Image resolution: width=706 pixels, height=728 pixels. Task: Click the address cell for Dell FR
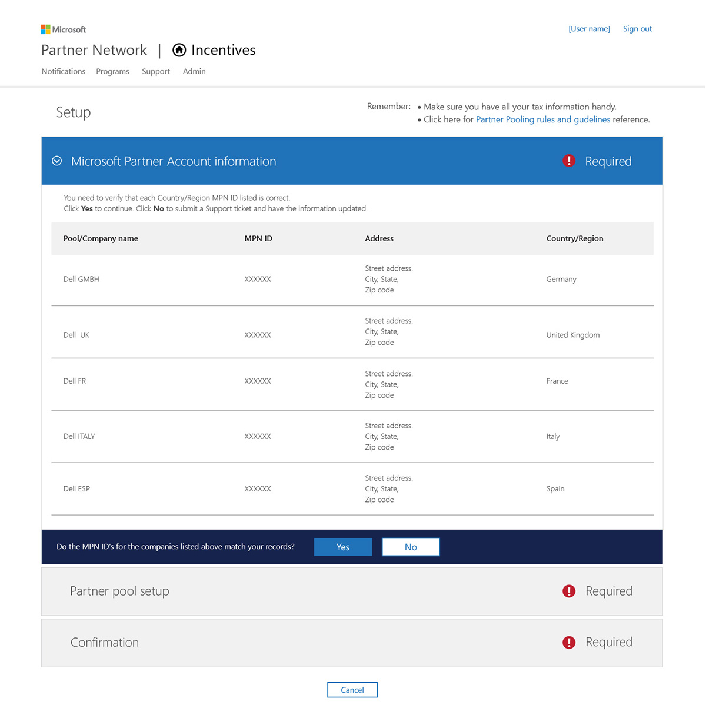tap(389, 384)
